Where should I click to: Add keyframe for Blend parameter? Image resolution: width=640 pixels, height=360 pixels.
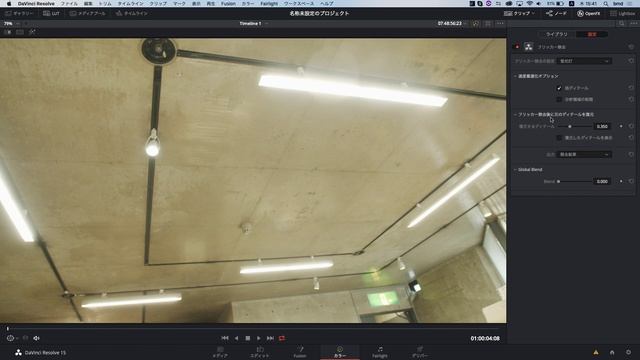pyautogui.click(x=621, y=181)
